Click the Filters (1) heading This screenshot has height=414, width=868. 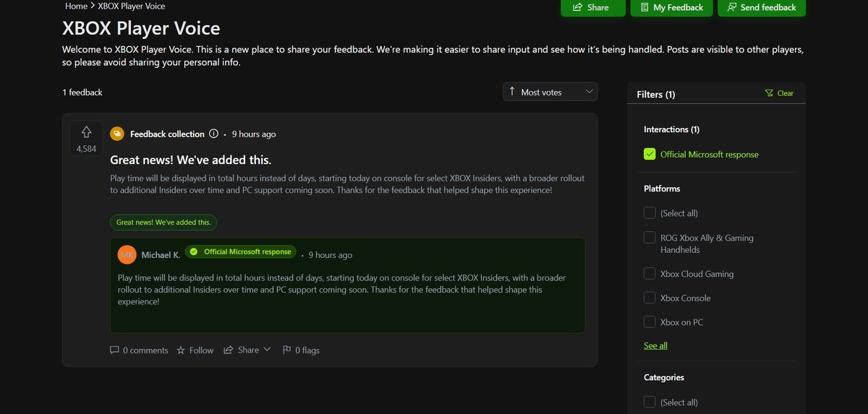point(656,94)
